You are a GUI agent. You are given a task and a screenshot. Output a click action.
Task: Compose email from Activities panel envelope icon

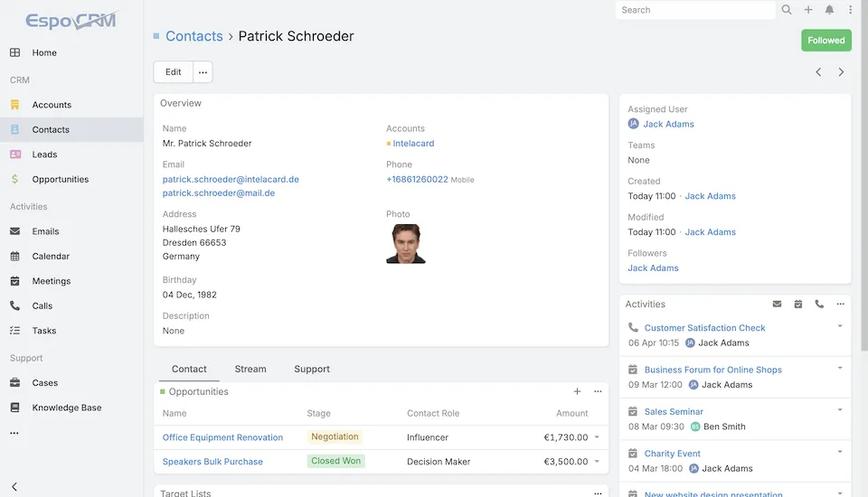[777, 305]
